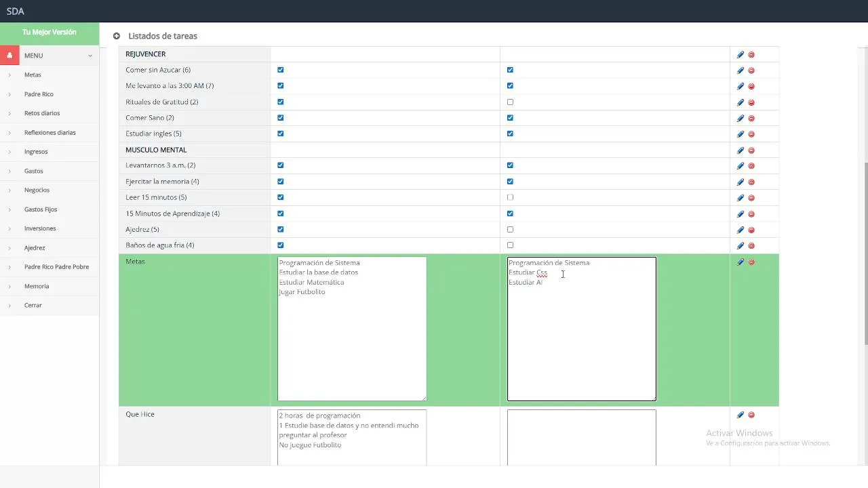Delete the 15 Minutos de Aprendizaje task
Image resolution: width=868 pixels, height=488 pixels.
(751, 214)
